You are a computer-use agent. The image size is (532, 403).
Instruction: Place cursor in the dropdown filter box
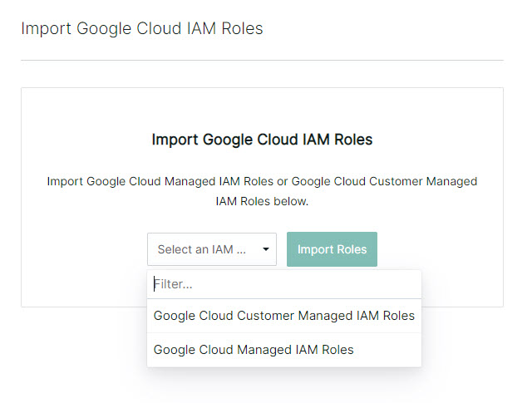(x=284, y=284)
